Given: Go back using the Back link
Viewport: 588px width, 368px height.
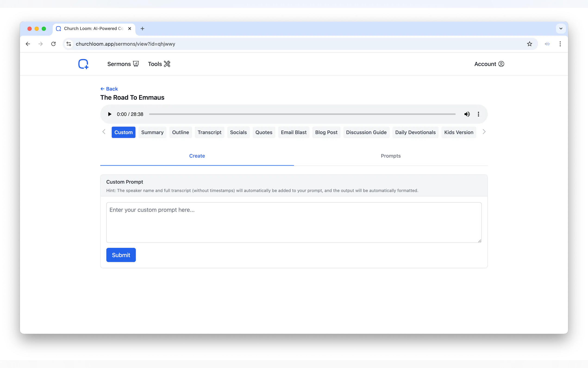Looking at the screenshot, I should click(x=109, y=89).
